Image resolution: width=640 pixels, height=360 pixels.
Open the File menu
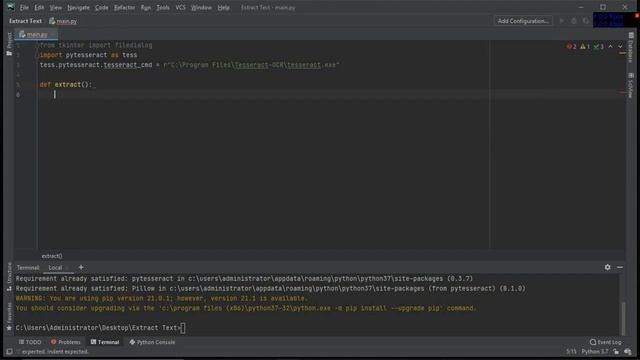(24, 7)
